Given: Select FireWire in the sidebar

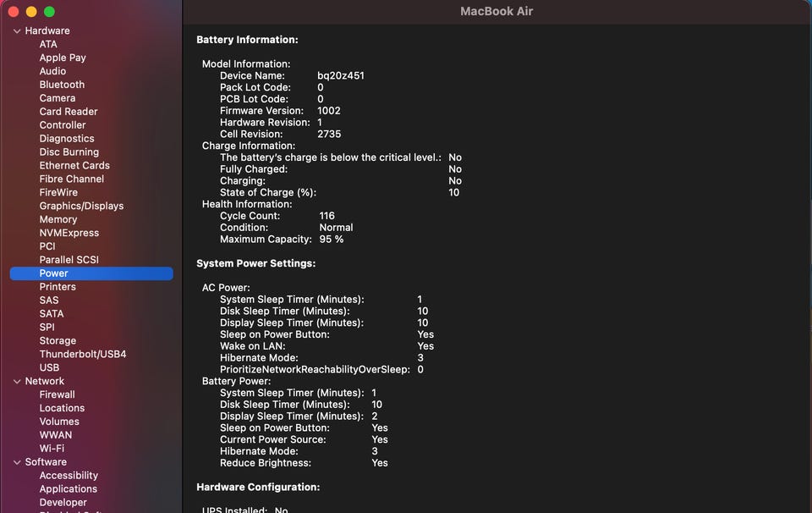Looking at the screenshot, I should [x=58, y=193].
